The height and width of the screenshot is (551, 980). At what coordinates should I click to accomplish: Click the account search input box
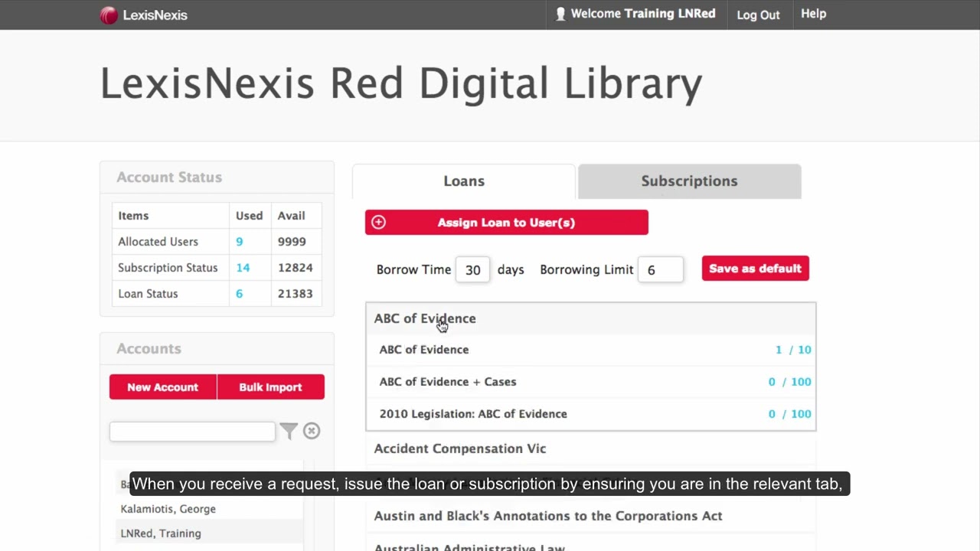click(192, 432)
